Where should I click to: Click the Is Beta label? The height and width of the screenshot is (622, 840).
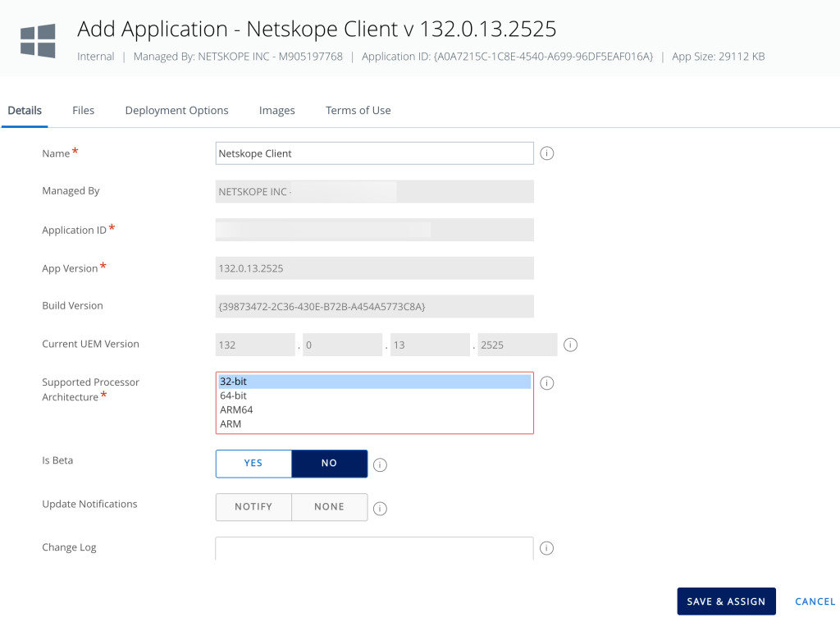point(57,460)
